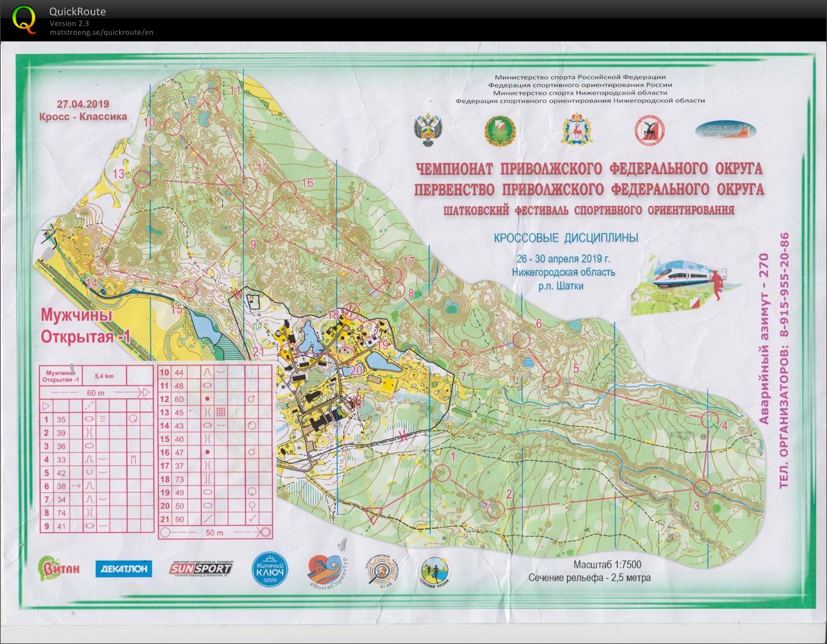Screen dimensions: 827x644
Task: Select control circle 13 on the map
Action: [142, 180]
